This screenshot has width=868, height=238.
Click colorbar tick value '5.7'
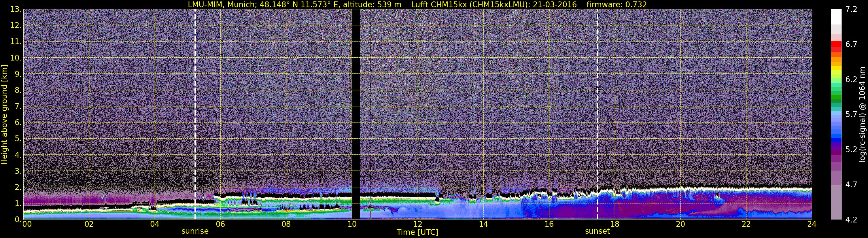851,115
